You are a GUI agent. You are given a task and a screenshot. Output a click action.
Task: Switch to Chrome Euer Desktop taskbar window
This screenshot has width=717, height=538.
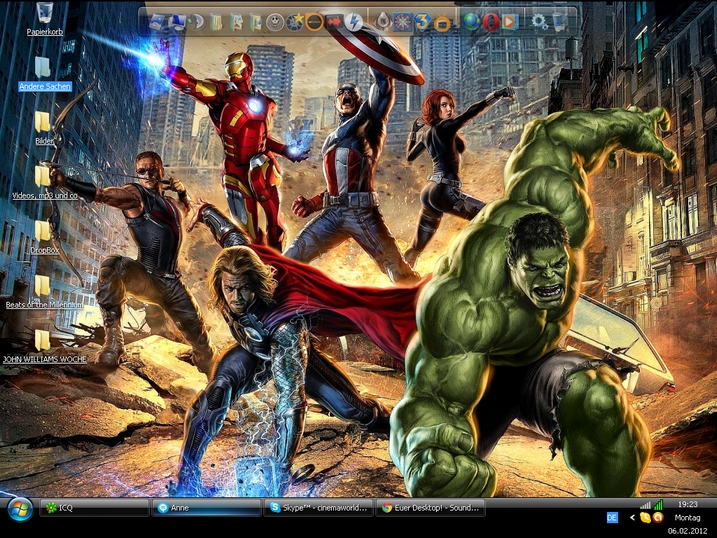(430, 508)
